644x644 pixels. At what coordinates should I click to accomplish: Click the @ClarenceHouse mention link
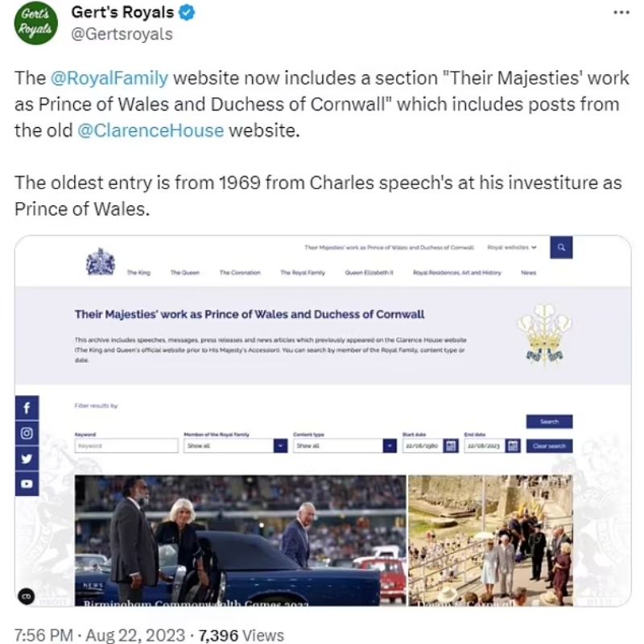point(151,130)
